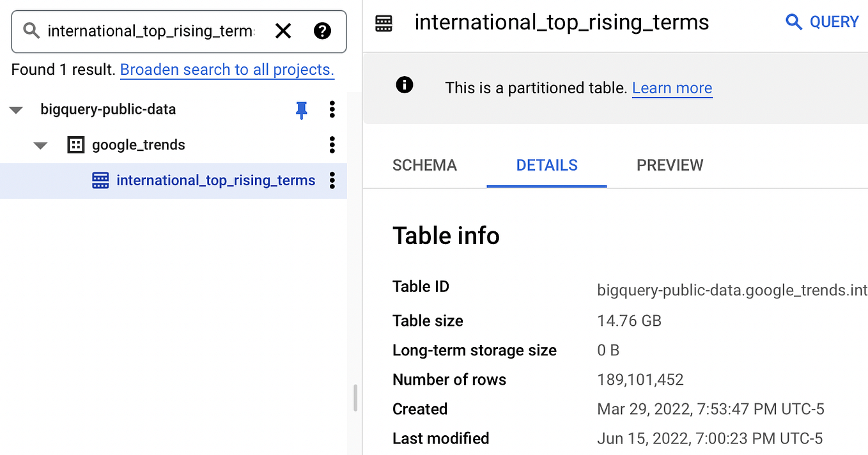Select the international_top_rising_terms tree entry

tap(215, 180)
